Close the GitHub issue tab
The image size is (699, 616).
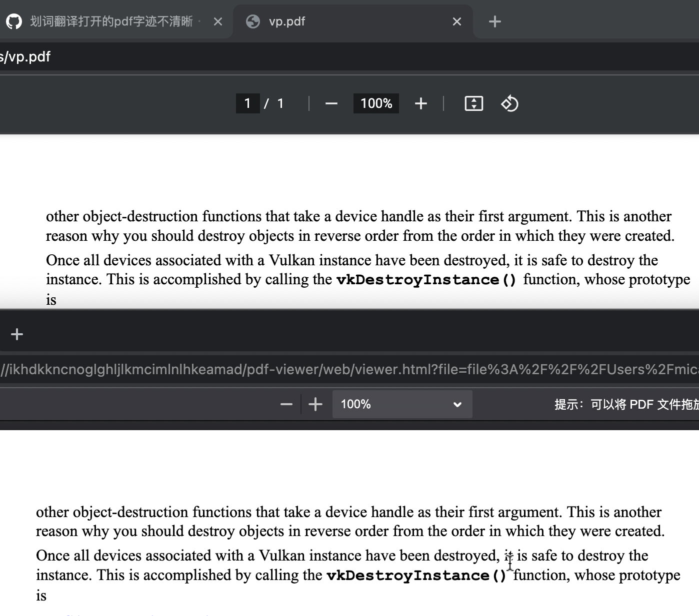click(x=218, y=21)
